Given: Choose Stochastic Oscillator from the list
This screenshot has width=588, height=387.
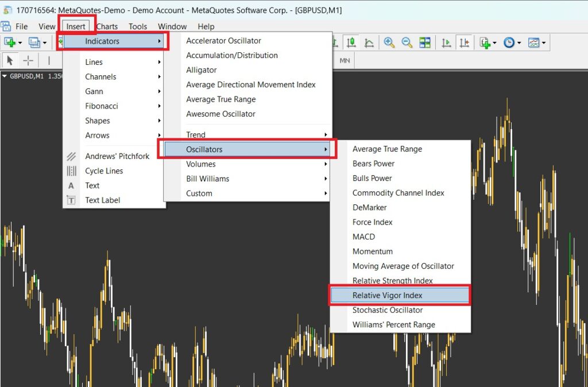Looking at the screenshot, I should click(x=388, y=310).
